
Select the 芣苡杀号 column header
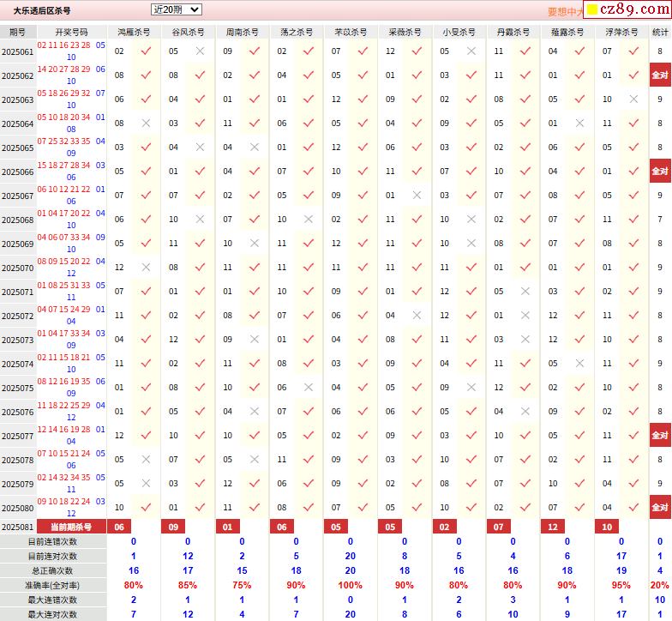(x=351, y=33)
